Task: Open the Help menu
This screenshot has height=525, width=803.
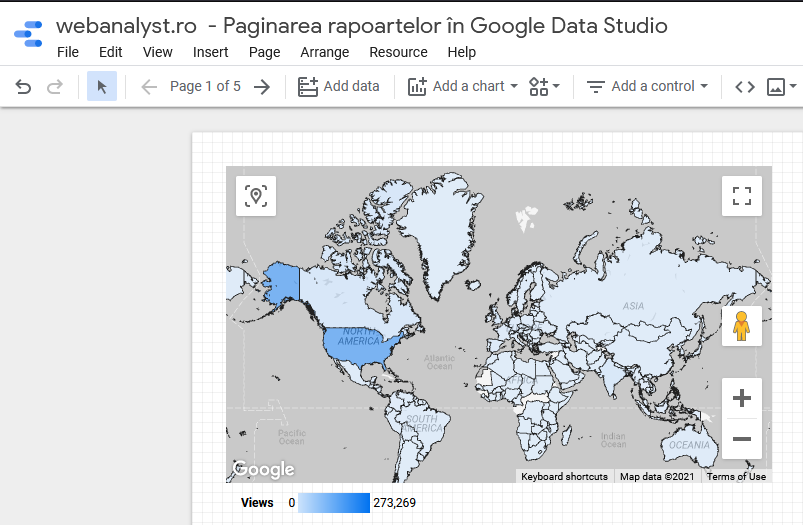Action: [461, 52]
